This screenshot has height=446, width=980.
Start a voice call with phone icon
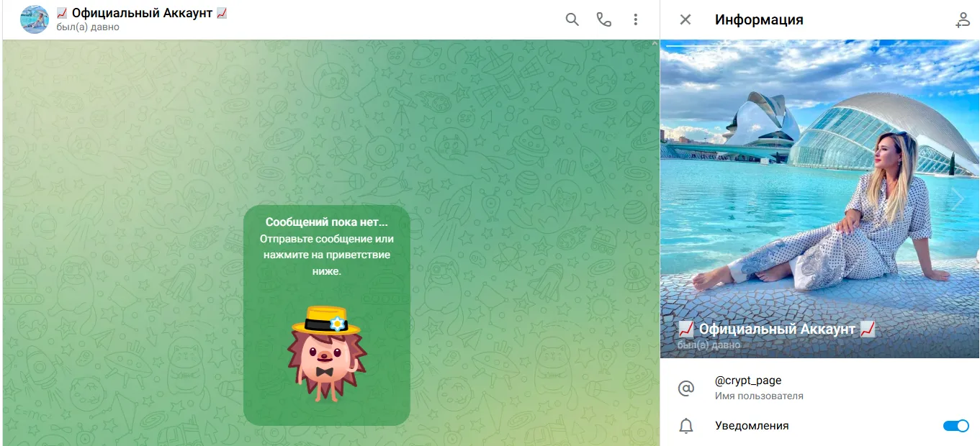point(603,19)
